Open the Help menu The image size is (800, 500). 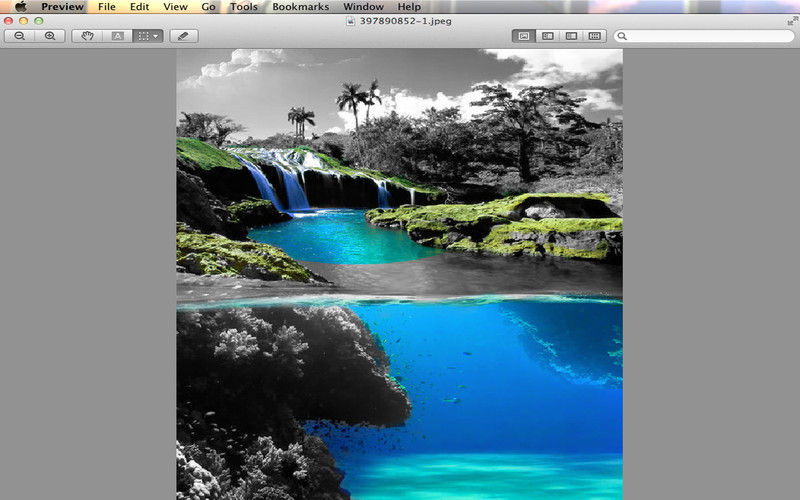pos(409,7)
